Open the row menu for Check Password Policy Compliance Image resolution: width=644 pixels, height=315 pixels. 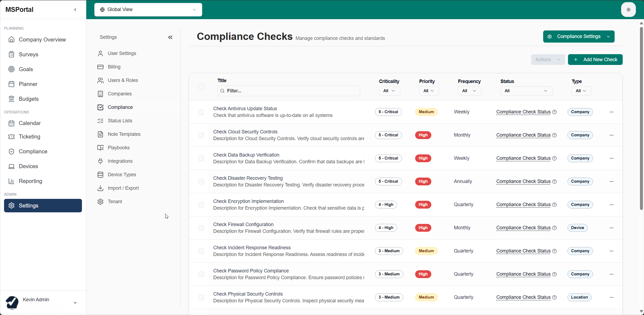tap(611, 274)
